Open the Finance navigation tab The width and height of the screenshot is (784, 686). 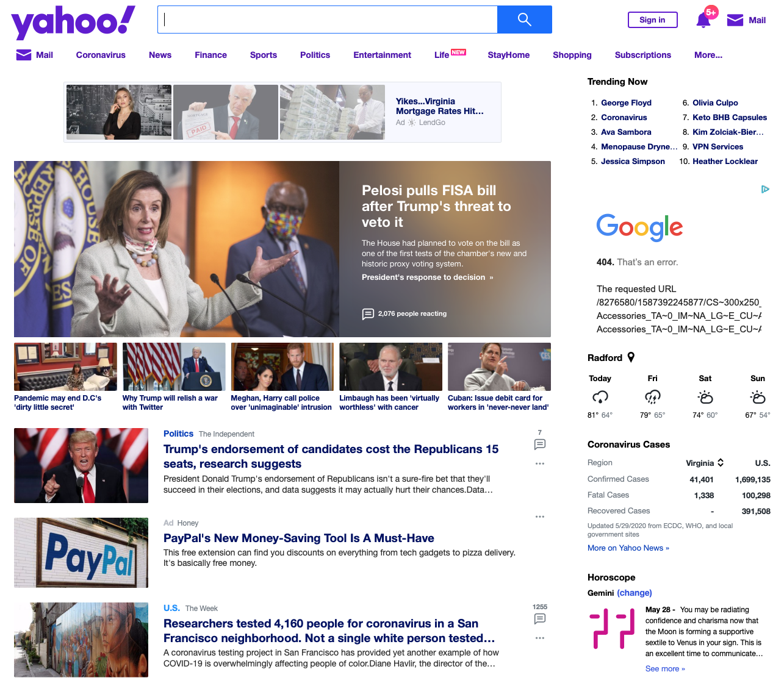point(210,55)
